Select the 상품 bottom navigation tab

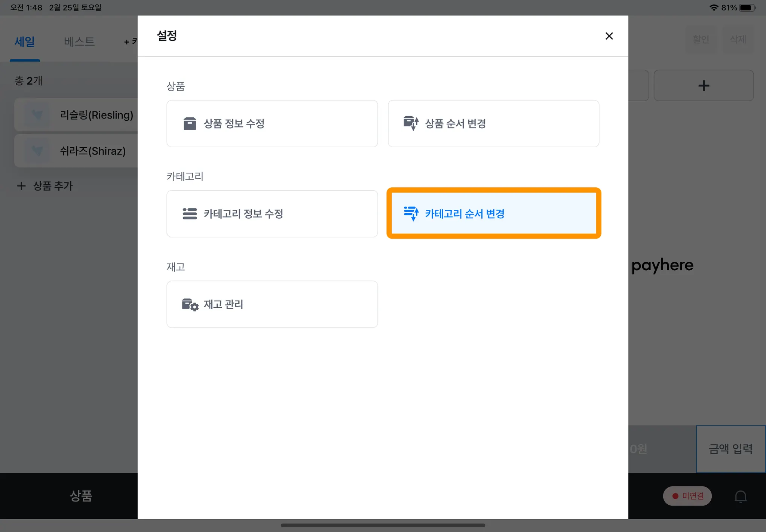coord(81,496)
